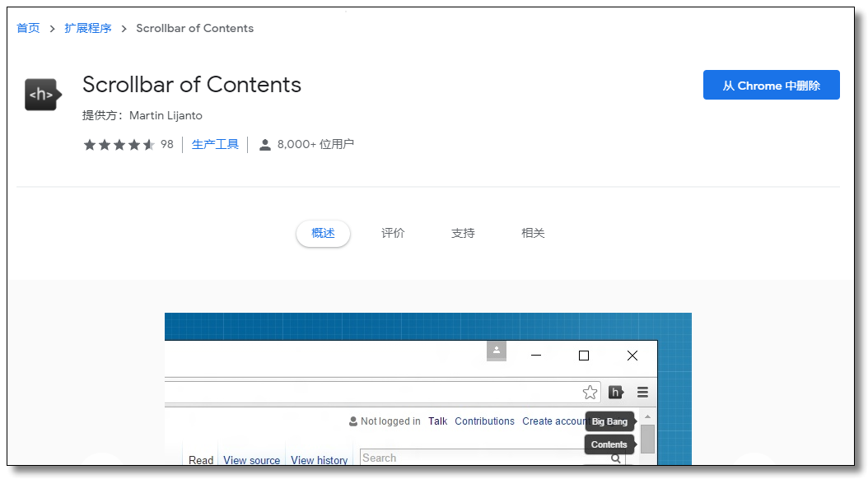Click View history tab in preview
Viewport: 868px width, 479px height.
319,460
